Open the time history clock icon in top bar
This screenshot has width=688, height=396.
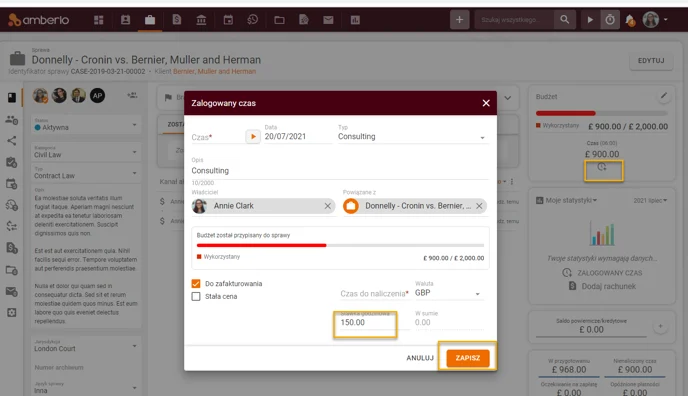click(253, 20)
